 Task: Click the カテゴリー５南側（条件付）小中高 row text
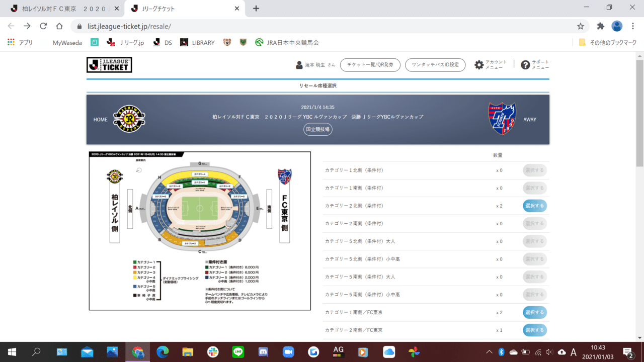(x=362, y=295)
